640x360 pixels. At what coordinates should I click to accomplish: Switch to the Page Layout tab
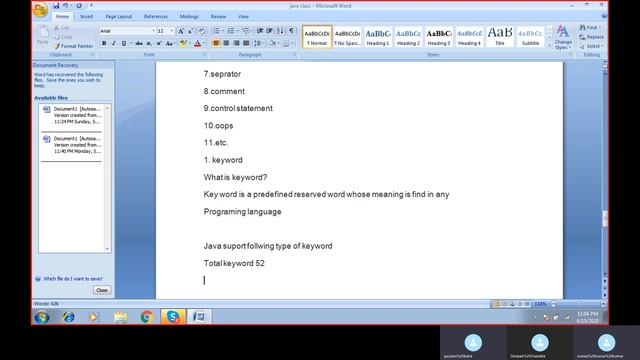[x=119, y=17]
